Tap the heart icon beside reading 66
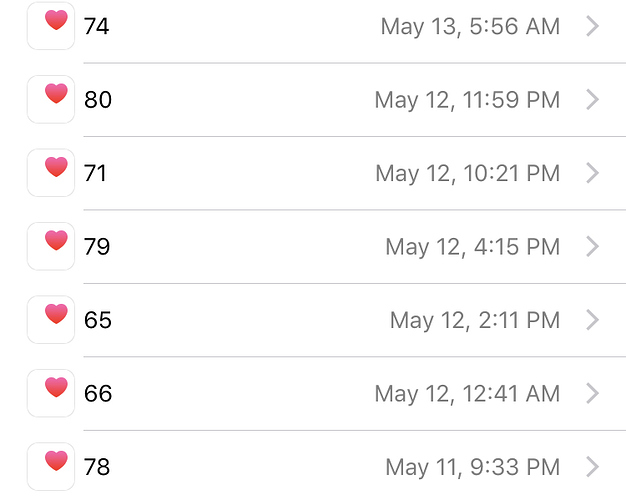This screenshot has width=626, height=500. click(x=51, y=393)
